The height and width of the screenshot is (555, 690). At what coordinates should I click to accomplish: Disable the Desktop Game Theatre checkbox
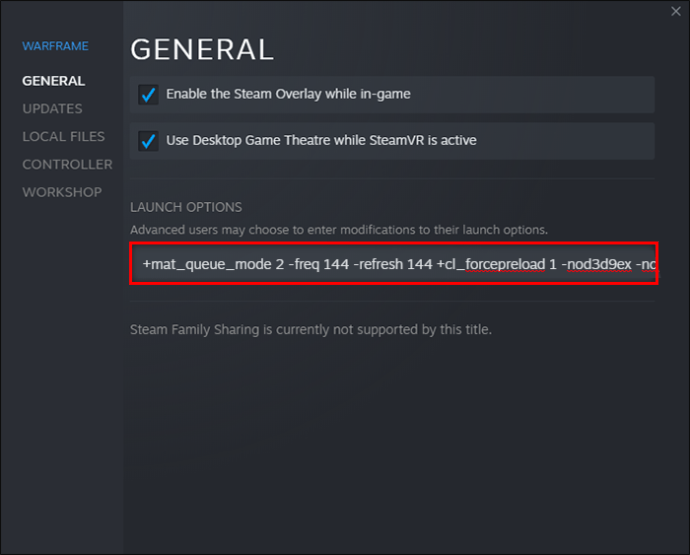tap(149, 141)
